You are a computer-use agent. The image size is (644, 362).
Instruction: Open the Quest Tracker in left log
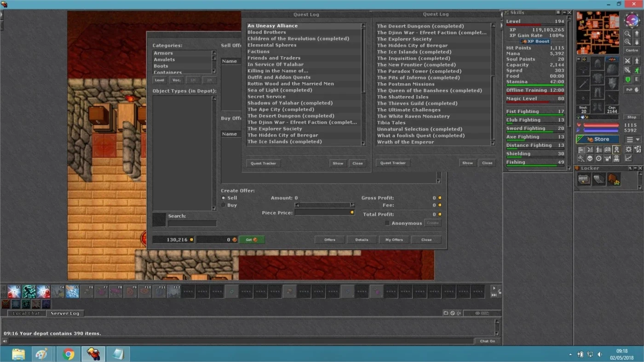click(264, 163)
